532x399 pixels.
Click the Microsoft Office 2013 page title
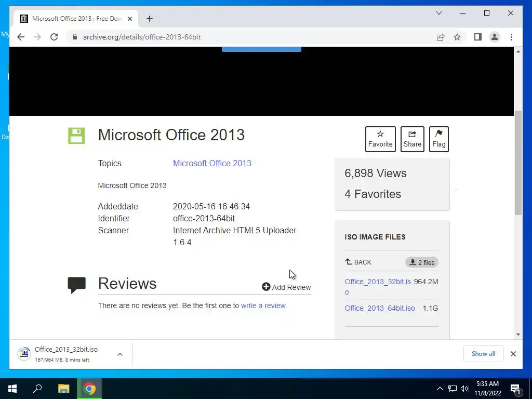click(171, 135)
